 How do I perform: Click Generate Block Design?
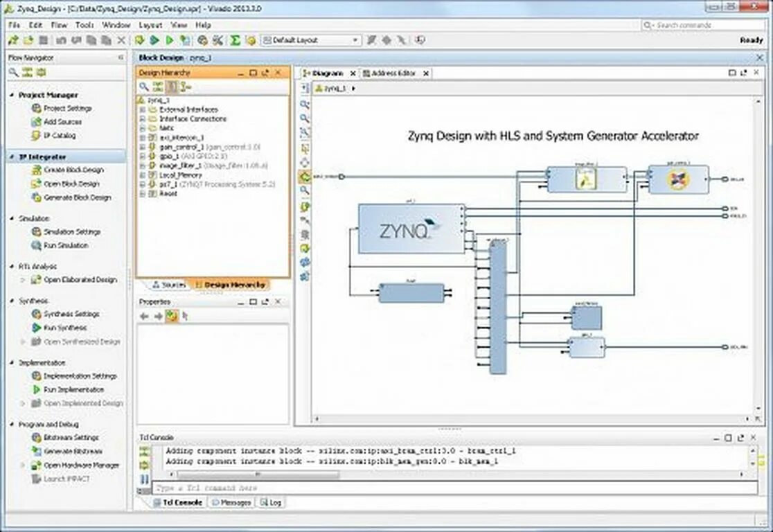coord(78,197)
